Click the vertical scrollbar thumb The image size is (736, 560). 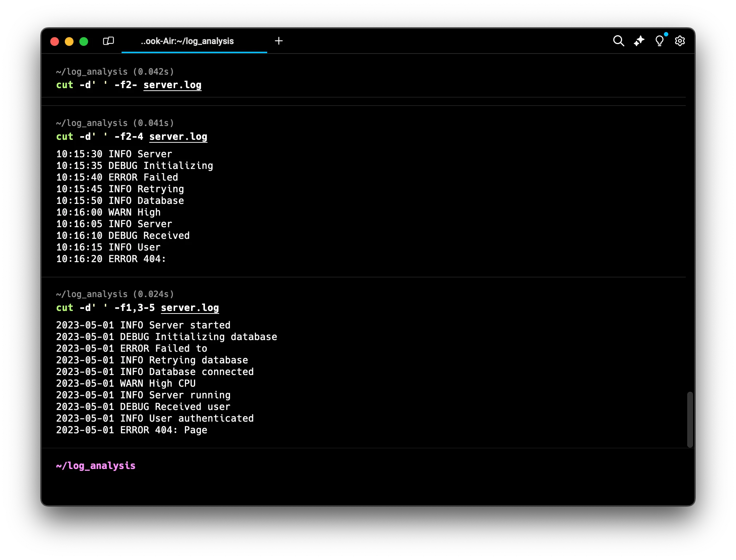pos(690,419)
